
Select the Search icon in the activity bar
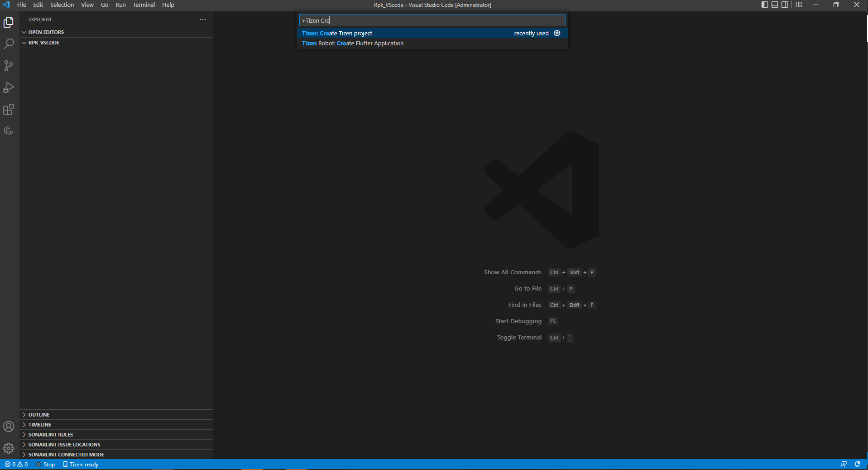pos(9,44)
